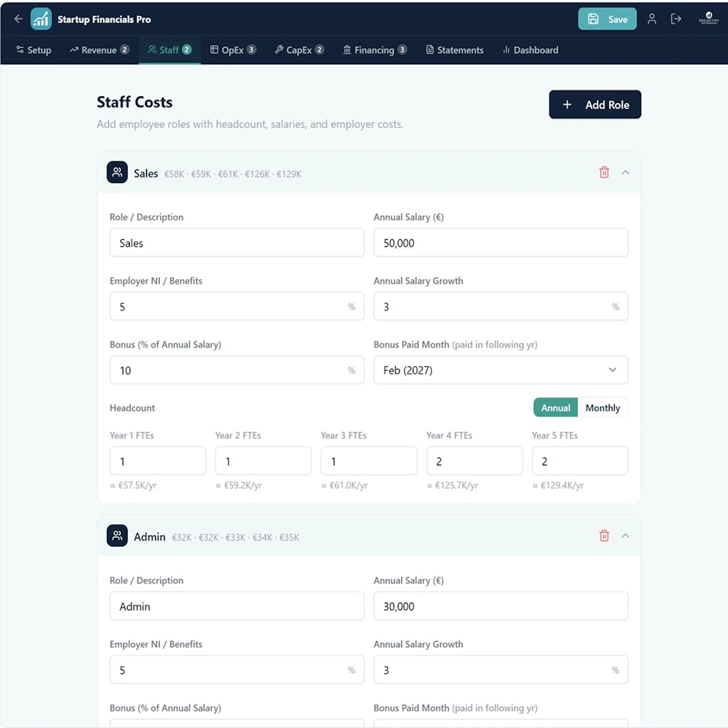The height and width of the screenshot is (728, 728).
Task: Add a new staff role
Action: click(x=595, y=105)
